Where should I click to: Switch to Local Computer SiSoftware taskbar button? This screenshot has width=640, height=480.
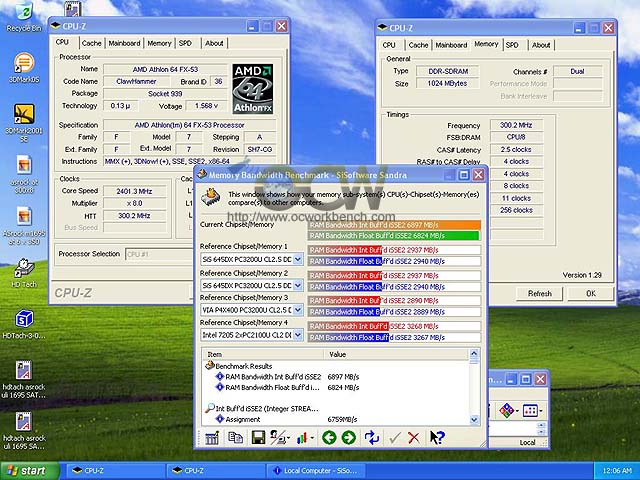[316, 471]
